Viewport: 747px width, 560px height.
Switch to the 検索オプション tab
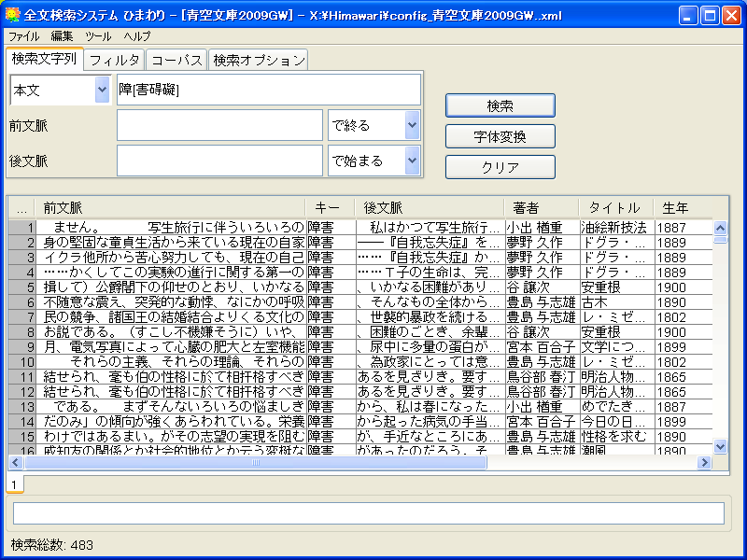pyautogui.click(x=259, y=60)
